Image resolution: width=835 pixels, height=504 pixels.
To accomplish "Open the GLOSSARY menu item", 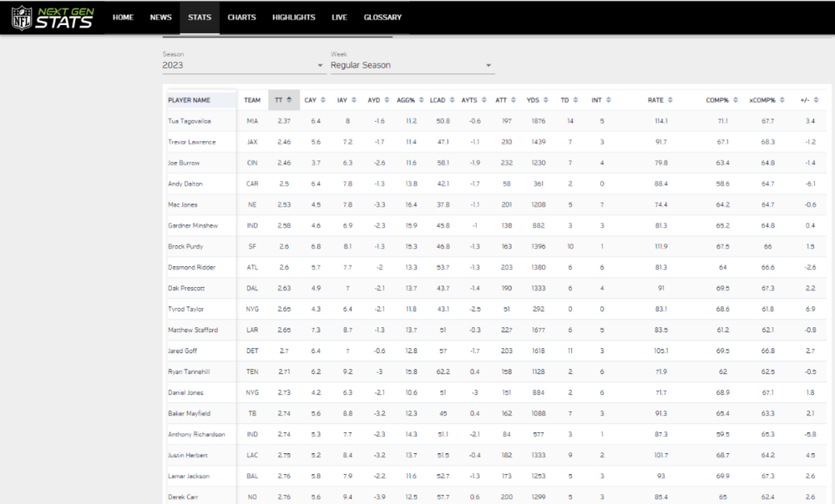I will (382, 18).
